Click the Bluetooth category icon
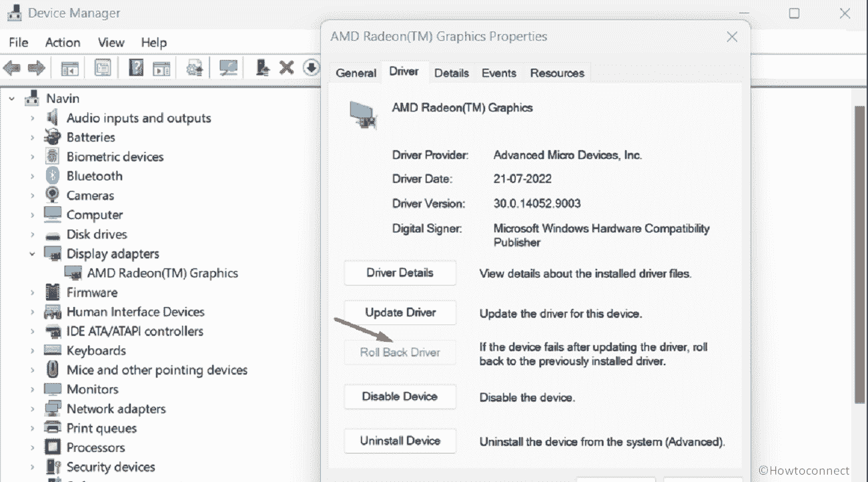The width and height of the screenshot is (868, 482). click(x=53, y=176)
